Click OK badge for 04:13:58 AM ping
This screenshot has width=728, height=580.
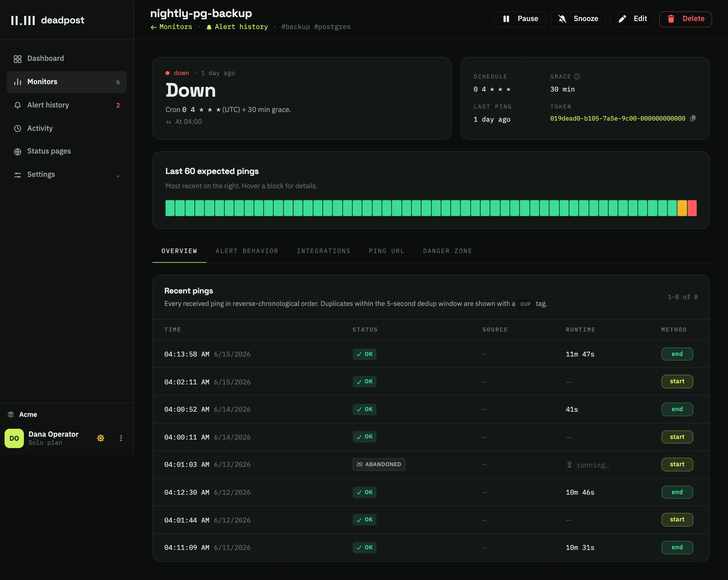pyautogui.click(x=364, y=354)
